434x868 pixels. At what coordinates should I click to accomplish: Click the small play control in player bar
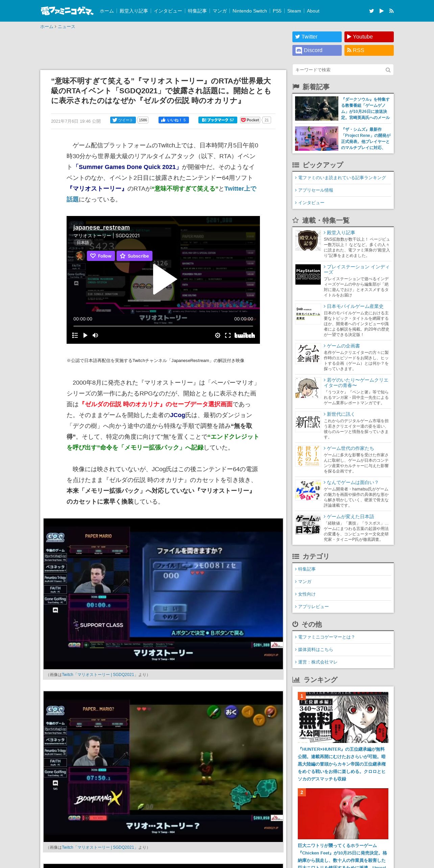(x=85, y=335)
